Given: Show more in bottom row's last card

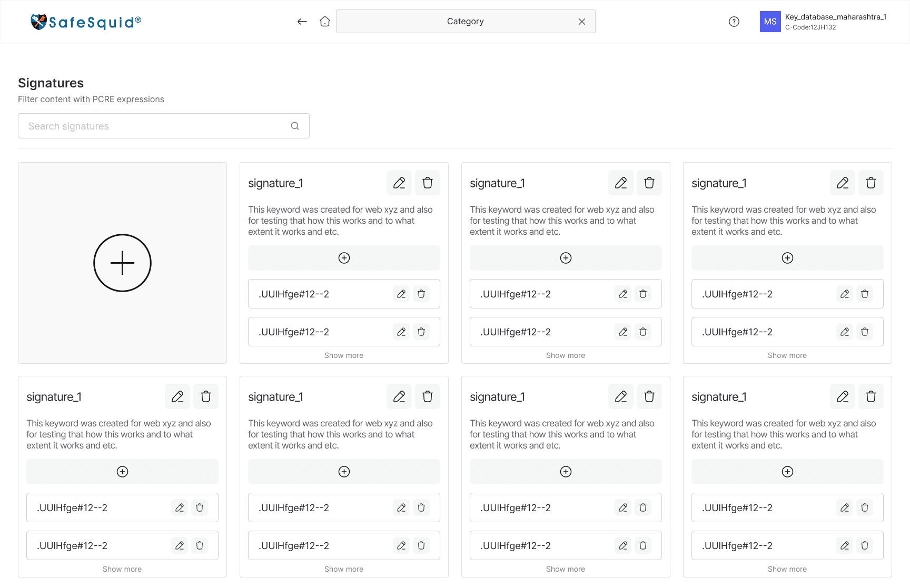Looking at the screenshot, I should coord(787,569).
